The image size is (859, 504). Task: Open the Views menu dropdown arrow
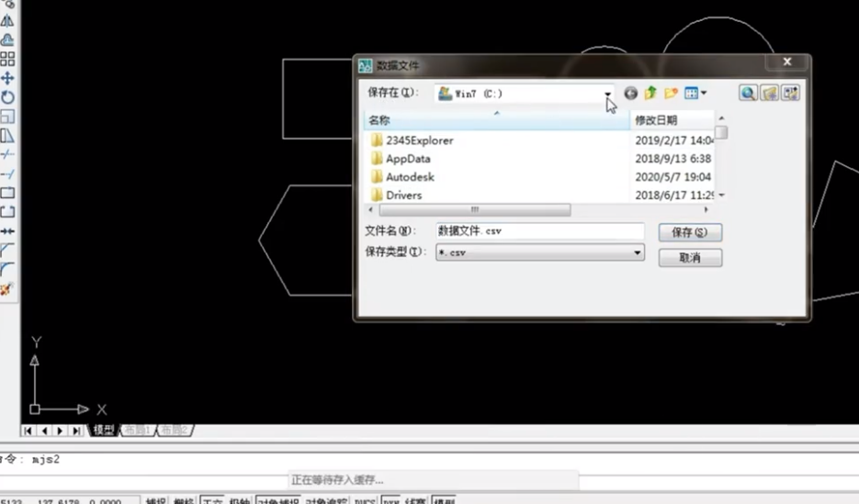tap(704, 93)
